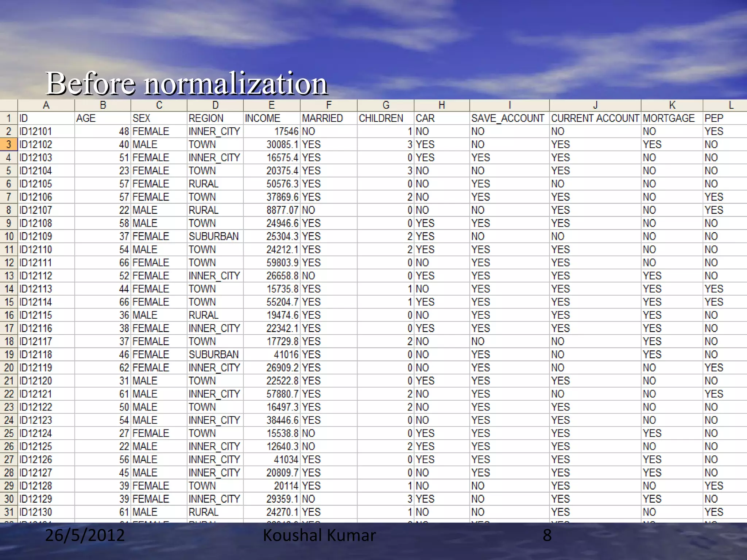
Task: Select age 27 in ID12124 row
Action: click(103, 433)
